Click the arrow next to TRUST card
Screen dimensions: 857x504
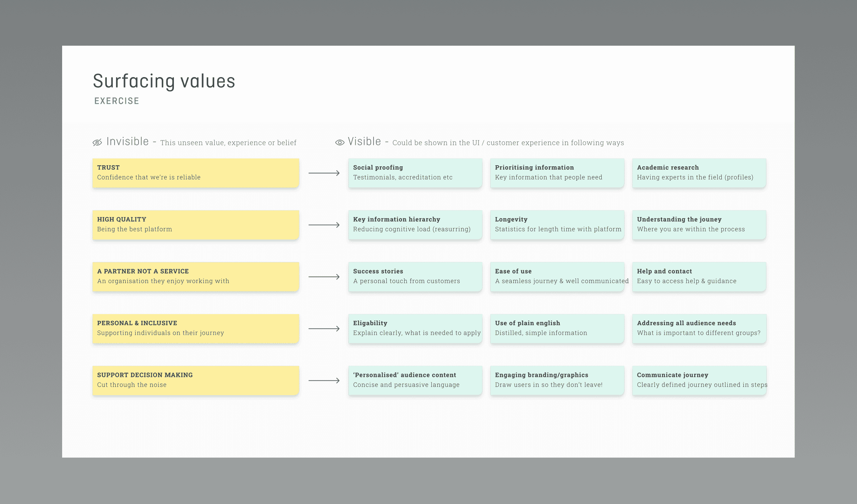click(324, 173)
